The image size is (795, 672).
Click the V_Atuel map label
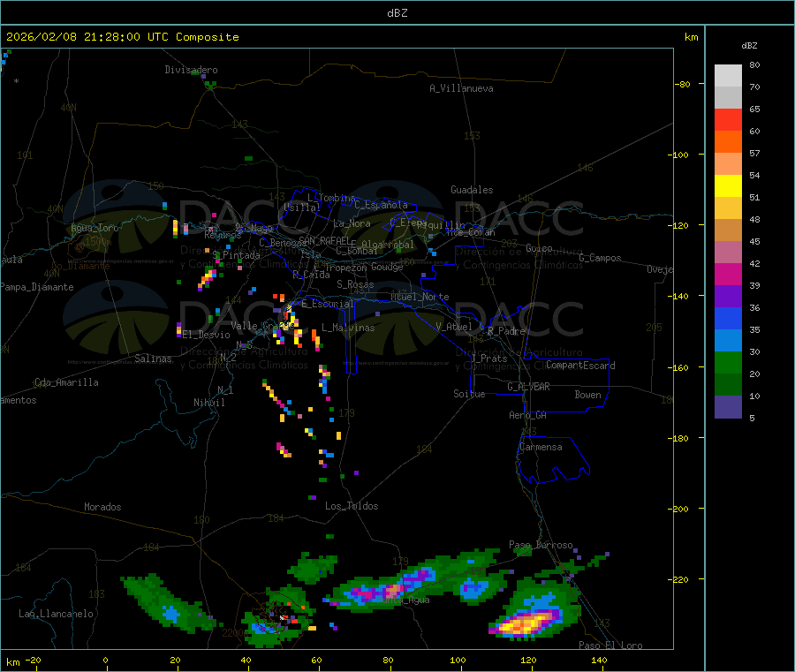454,327
